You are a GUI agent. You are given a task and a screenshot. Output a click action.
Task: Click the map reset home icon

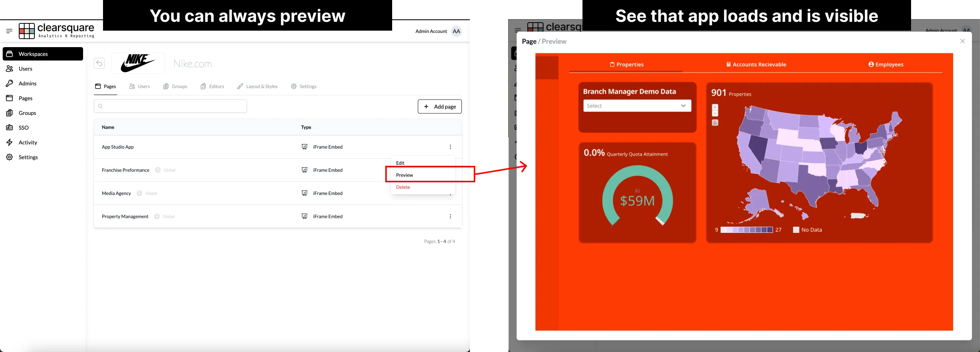point(715,123)
